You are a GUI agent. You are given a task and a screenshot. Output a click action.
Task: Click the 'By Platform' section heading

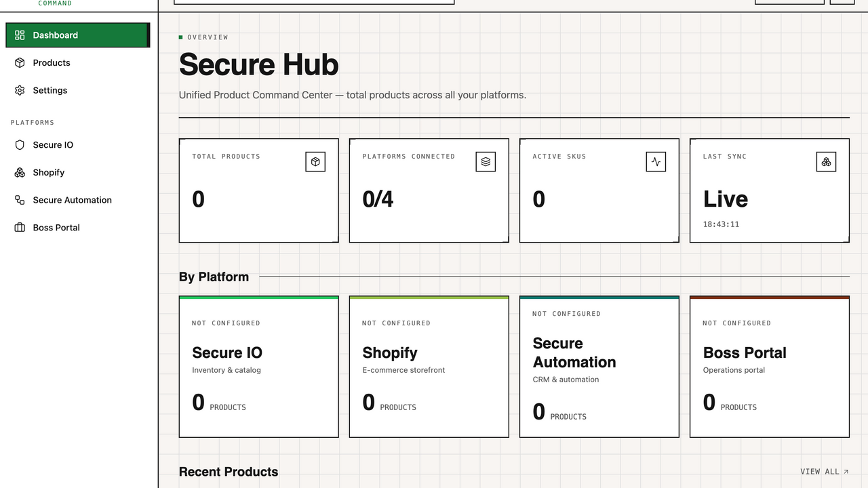(x=214, y=277)
